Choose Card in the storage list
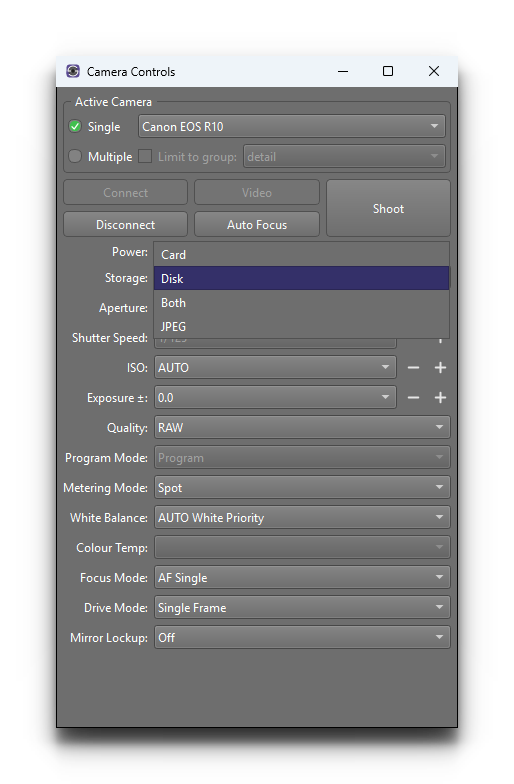Screen dimensions: 514x784 [302, 254]
